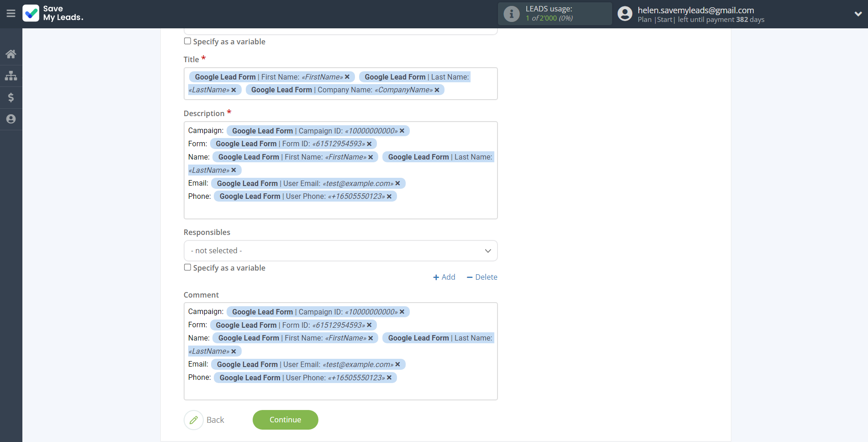Click the user avatar icon
The width and height of the screenshot is (868, 442).
coord(625,14)
